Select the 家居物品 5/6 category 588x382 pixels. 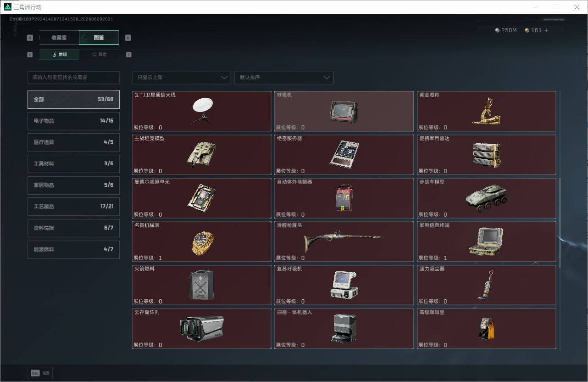point(73,185)
